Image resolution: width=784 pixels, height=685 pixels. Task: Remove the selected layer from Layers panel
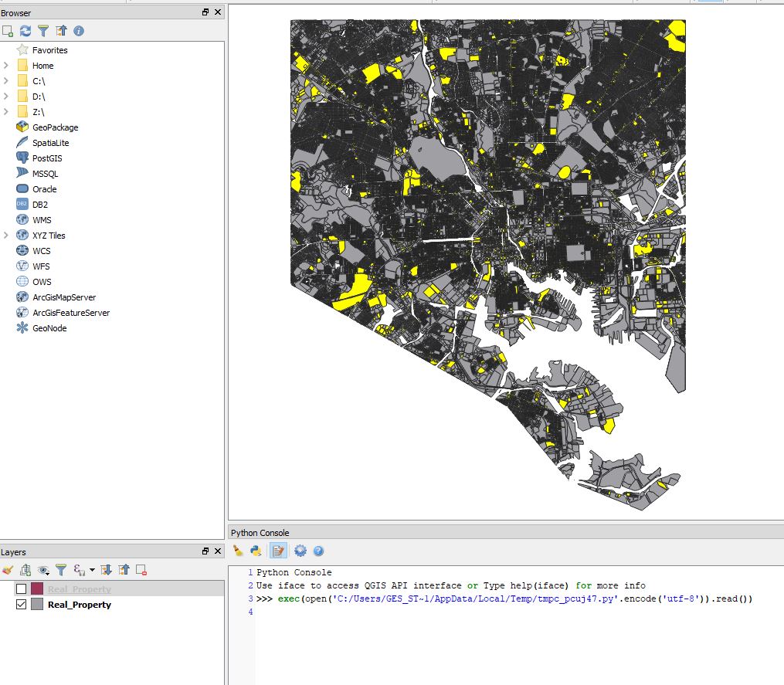click(x=141, y=570)
